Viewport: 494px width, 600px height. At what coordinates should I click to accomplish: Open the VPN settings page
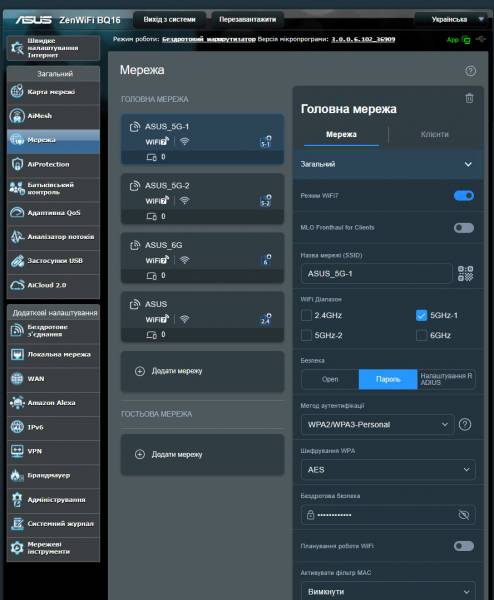point(53,451)
